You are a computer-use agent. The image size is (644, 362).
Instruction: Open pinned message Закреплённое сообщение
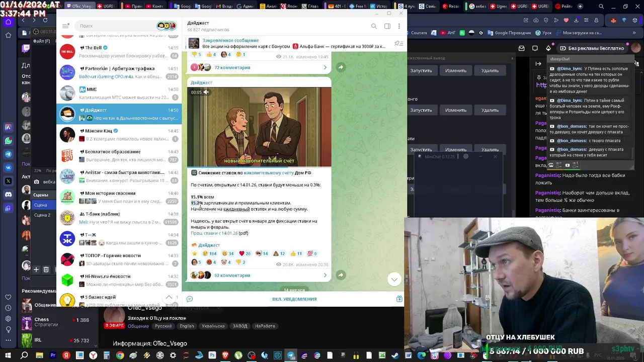pos(287,43)
